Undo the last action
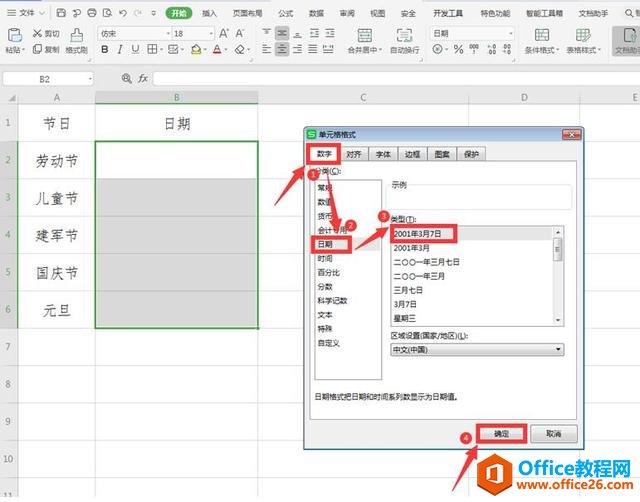640x502 pixels. (x=123, y=13)
